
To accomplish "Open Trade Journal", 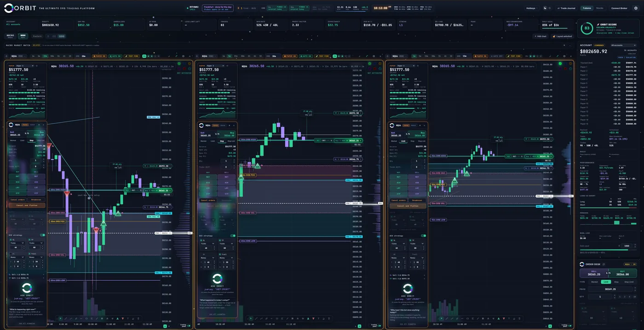I will 566,8.
